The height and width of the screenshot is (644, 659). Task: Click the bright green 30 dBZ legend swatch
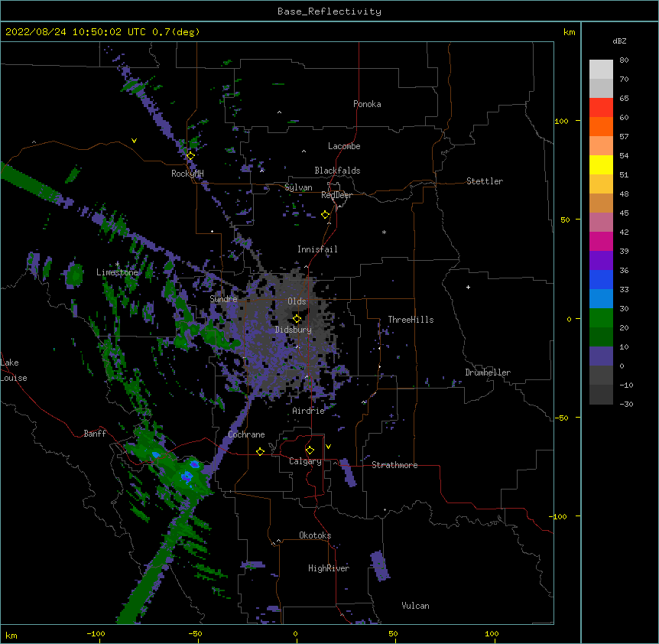[x=601, y=318]
